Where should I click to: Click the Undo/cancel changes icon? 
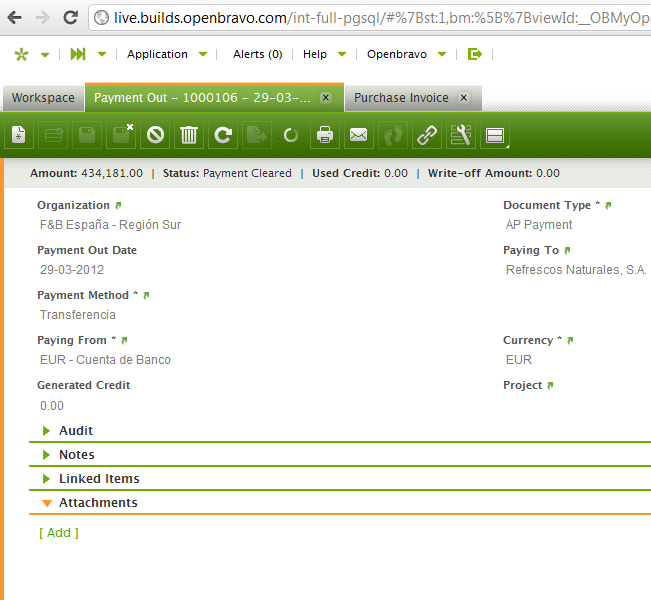pyautogui.click(x=155, y=135)
